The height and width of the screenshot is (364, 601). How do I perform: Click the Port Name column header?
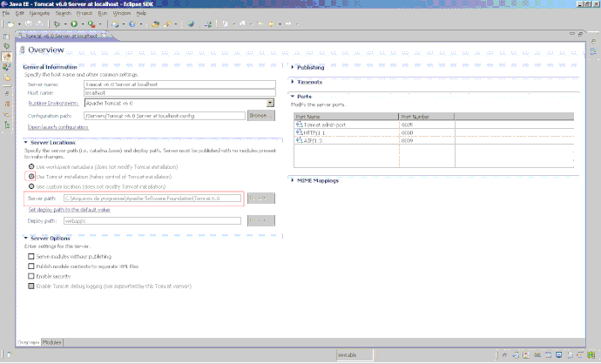coord(347,117)
